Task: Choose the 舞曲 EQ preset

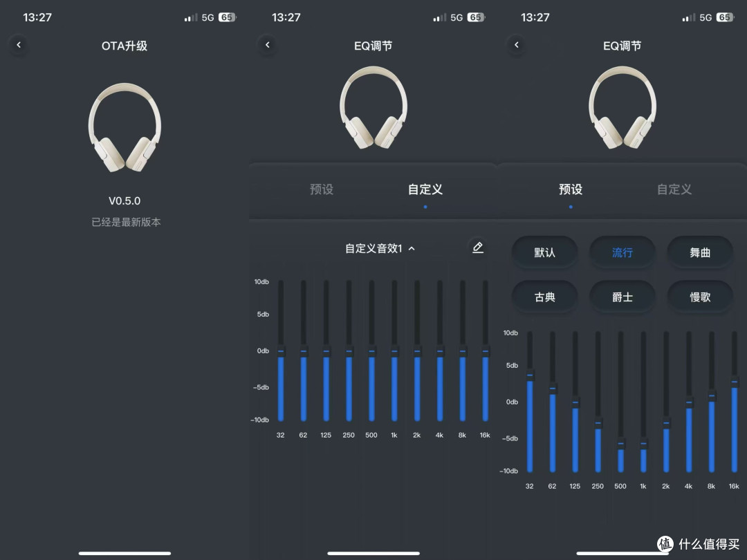Action: [700, 252]
